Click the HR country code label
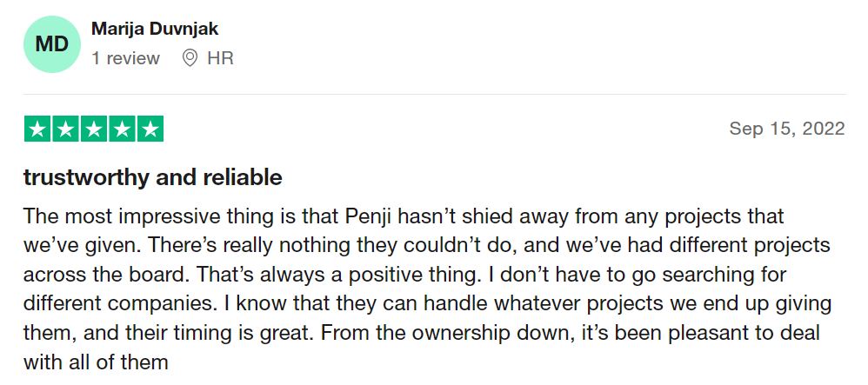Image resolution: width=868 pixels, height=385 pixels. tap(220, 58)
